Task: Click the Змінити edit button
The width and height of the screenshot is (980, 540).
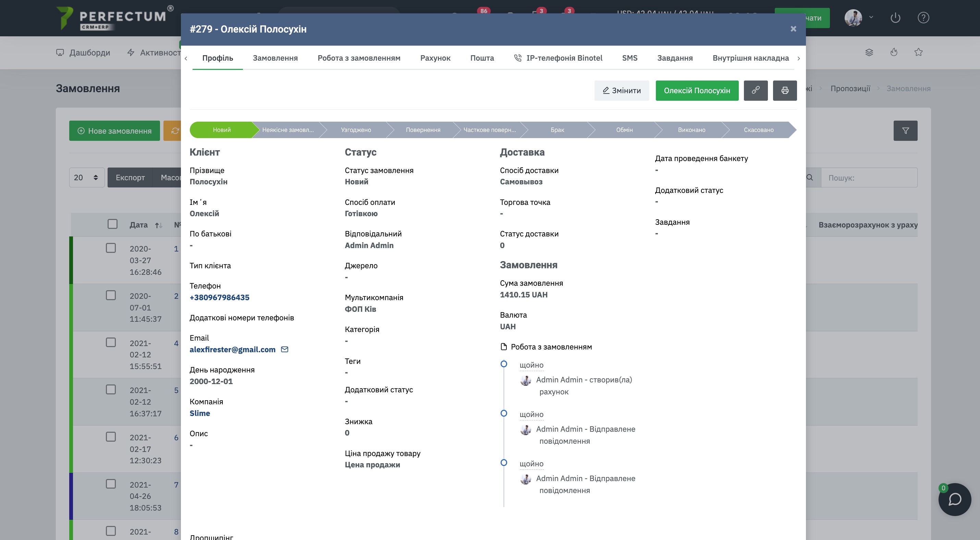Action: [x=622, y=90]
